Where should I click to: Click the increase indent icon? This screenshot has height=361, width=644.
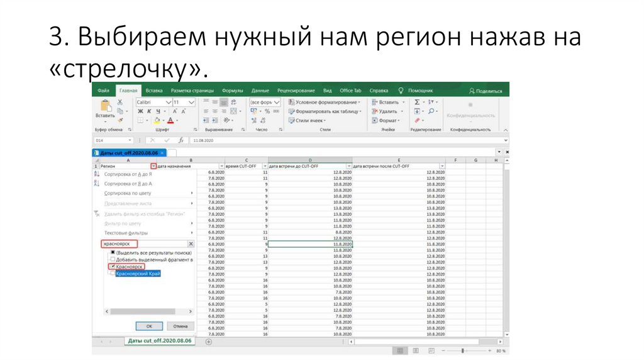(x=215, y=120)
